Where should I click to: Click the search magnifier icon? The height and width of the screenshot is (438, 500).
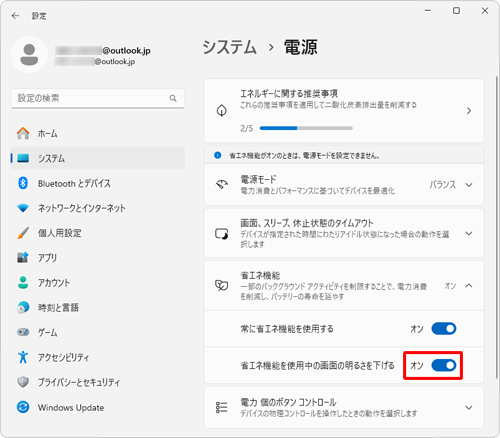(x=173, y=98)
